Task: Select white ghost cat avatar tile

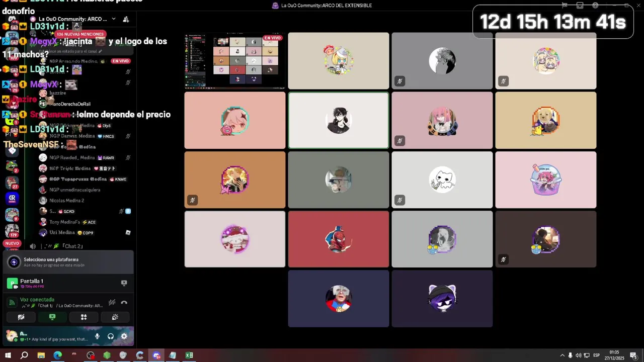Action: pos(442,179)
